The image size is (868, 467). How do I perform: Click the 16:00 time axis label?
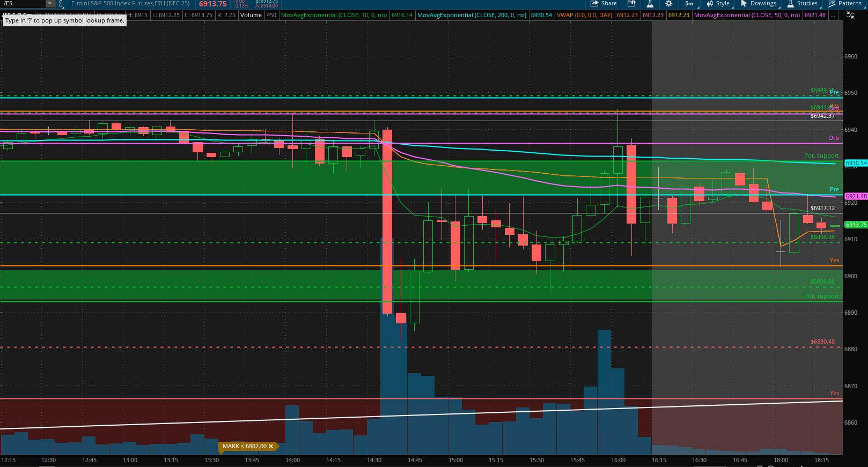(x=618, y=460)
